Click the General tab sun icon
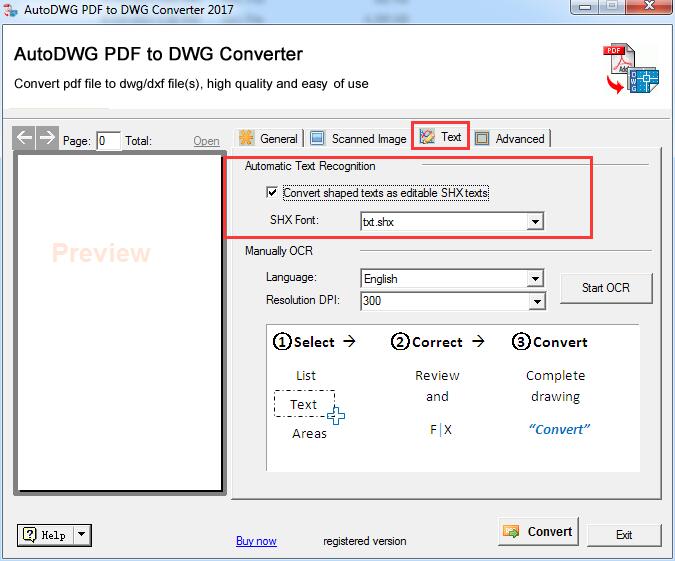Viewport: 675px width, 561px height. point(247,138)
